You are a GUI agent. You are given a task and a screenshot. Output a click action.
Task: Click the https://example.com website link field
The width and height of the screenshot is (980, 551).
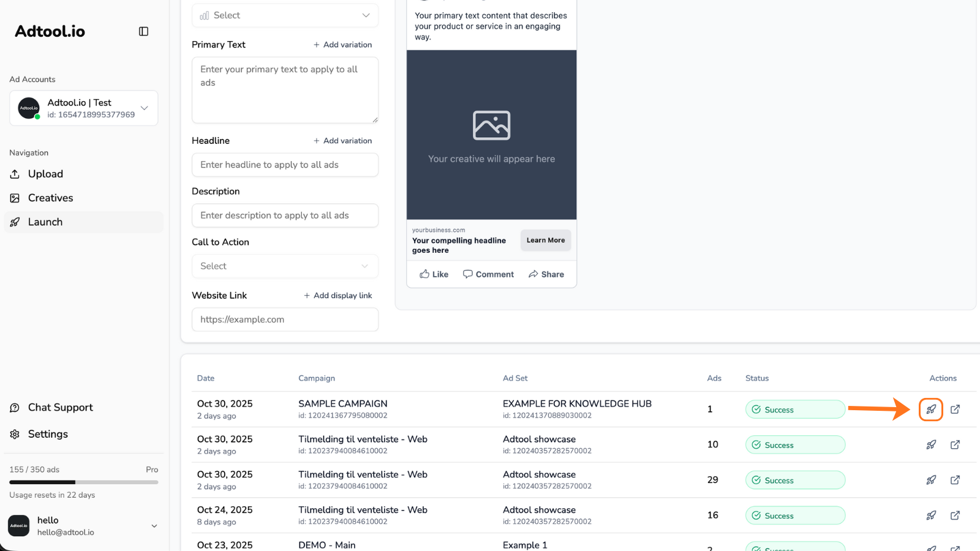[x=285, y=320]
